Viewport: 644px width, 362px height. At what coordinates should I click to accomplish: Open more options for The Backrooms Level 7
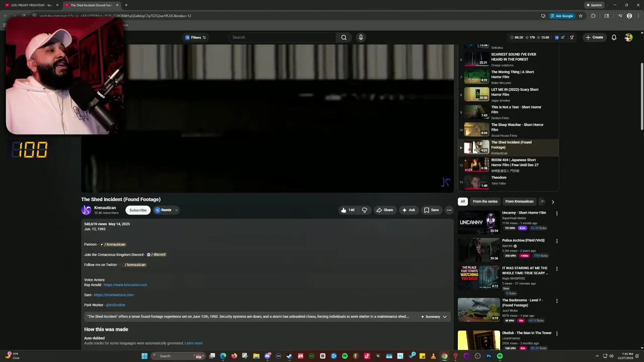[x=556, y=301]
